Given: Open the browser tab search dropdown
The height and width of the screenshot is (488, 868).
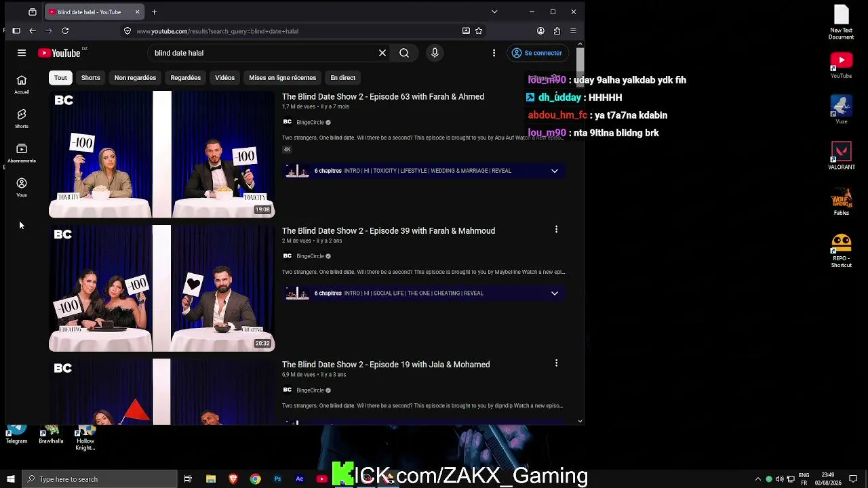Looking at the screenshot, I should (494, 12).
